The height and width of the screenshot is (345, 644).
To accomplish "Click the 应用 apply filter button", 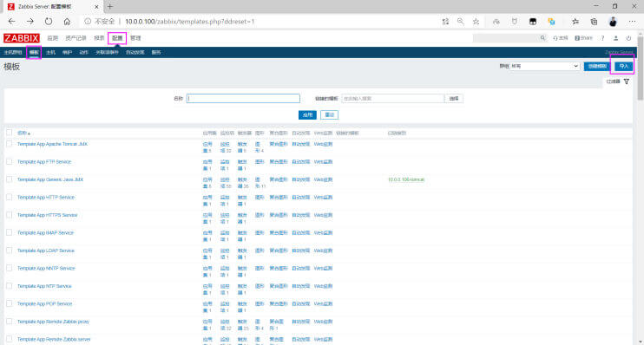I will point(307,115).
